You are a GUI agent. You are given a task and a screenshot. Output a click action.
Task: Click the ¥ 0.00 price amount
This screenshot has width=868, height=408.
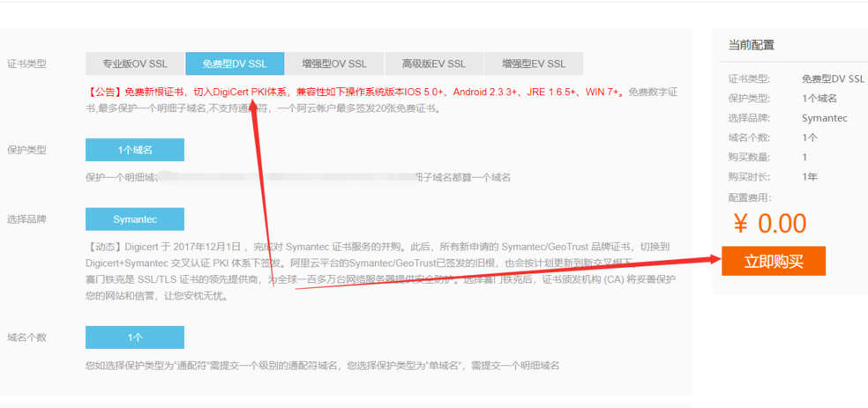tap(770, 223)
